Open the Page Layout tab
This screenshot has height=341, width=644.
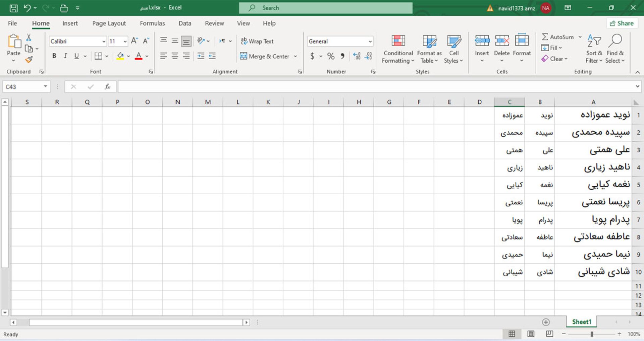click(x=109, y=23)
